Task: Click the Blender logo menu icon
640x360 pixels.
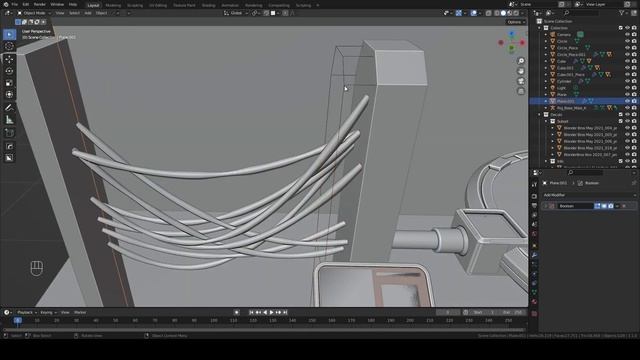Action: (6, 4)
